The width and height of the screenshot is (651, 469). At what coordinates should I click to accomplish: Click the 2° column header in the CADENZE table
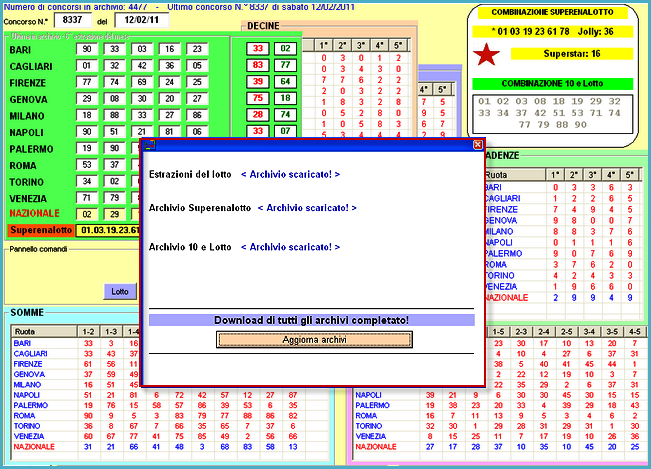click(x=574, y=175)
